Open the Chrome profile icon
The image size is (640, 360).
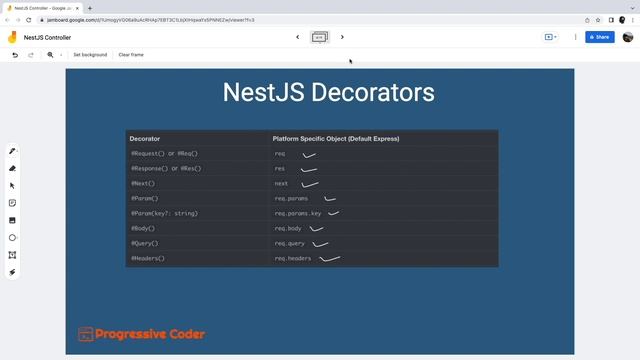click(x=622, y=20)
